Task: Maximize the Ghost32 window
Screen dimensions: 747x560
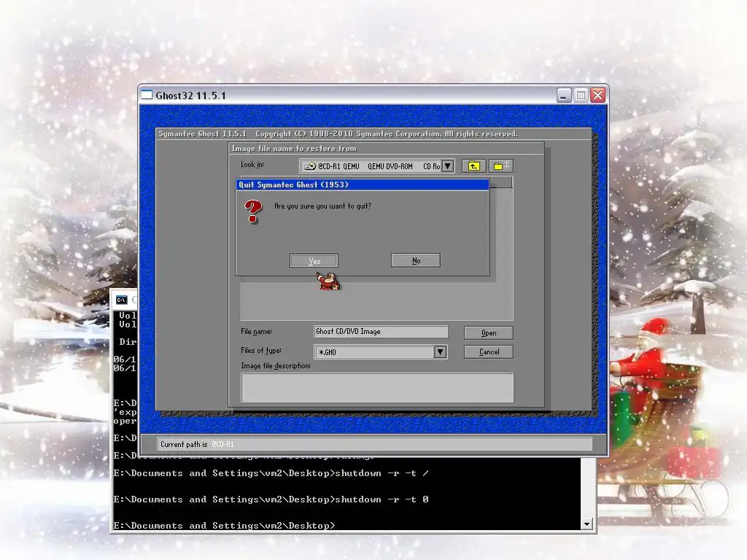Action: tap(581, 96)
